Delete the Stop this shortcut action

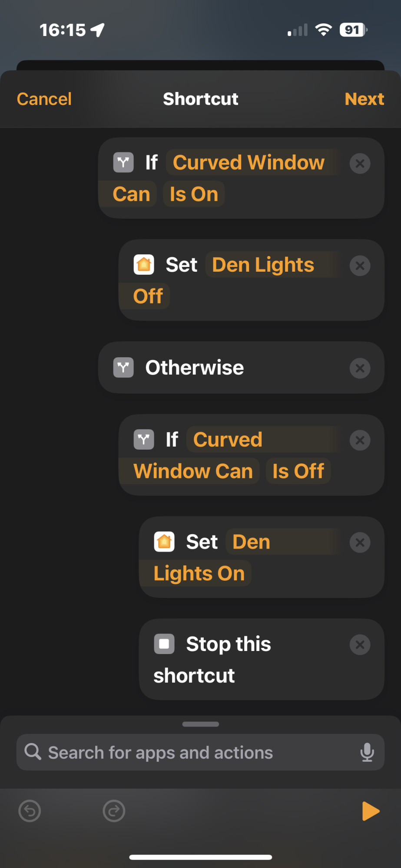coord(360,644)
